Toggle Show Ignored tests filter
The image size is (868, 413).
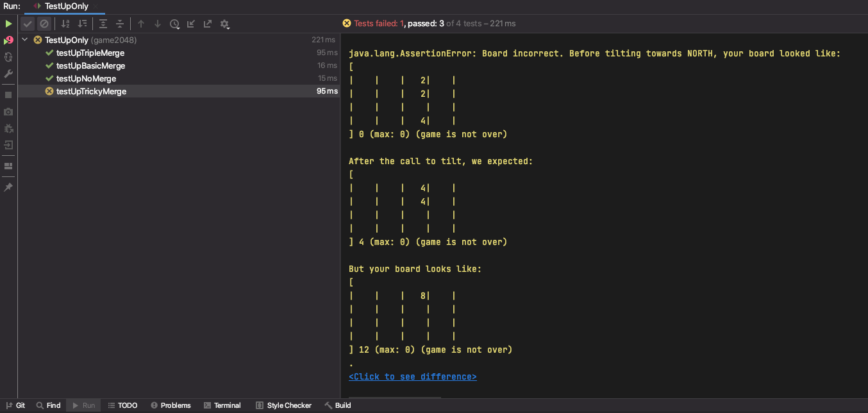point(44,24)
